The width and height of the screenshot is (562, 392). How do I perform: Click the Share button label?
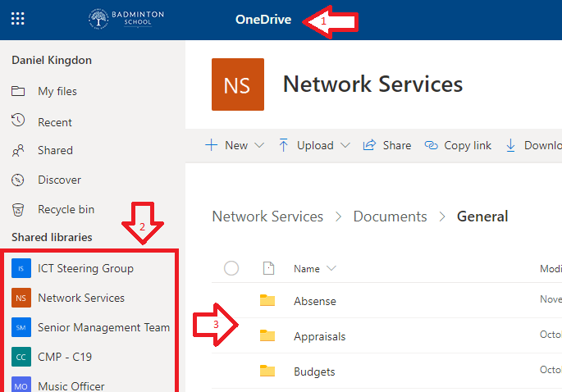coord(397,145)
